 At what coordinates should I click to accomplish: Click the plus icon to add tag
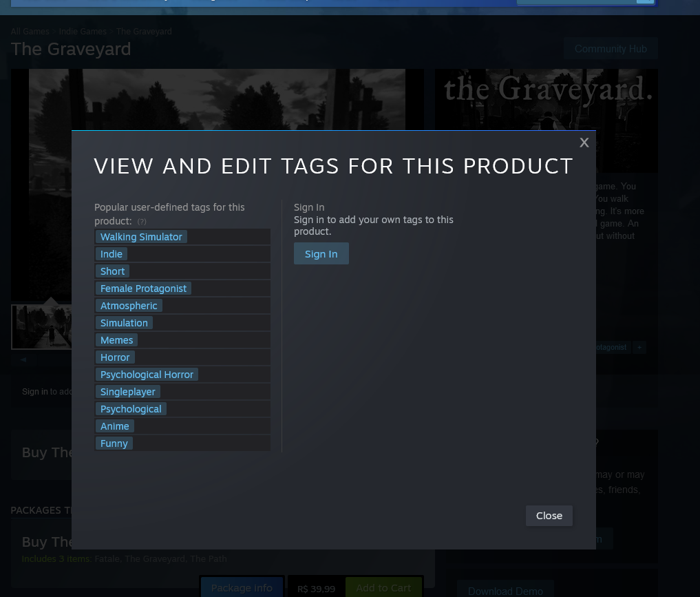(639, 348)
